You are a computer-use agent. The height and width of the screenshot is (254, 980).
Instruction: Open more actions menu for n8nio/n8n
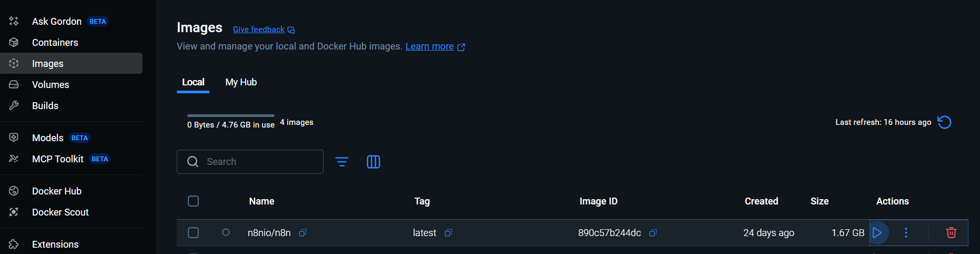[906, 232]
